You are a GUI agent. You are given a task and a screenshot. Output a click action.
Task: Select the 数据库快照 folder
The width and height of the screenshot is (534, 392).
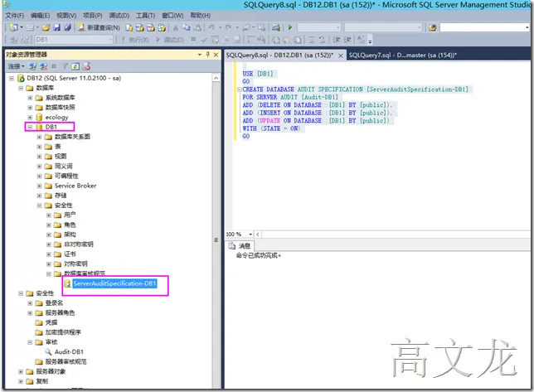tap(60, 108)
